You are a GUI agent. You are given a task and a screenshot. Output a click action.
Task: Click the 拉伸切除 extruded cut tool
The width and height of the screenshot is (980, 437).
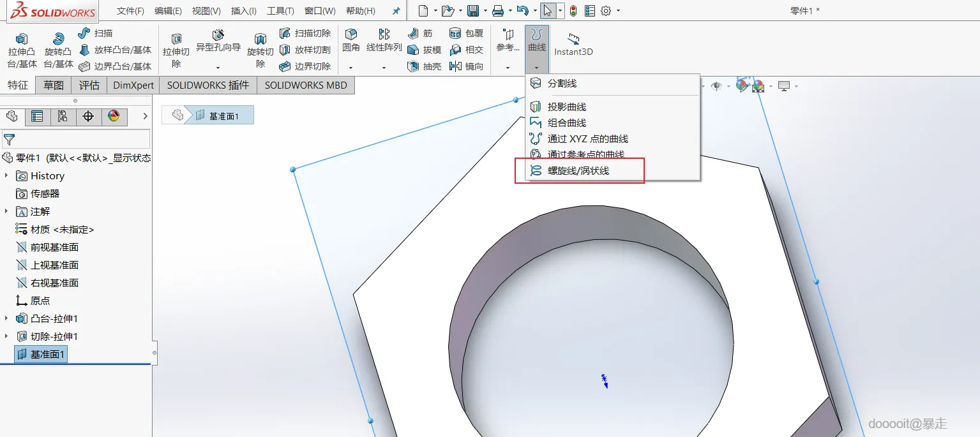click(176, 50)
